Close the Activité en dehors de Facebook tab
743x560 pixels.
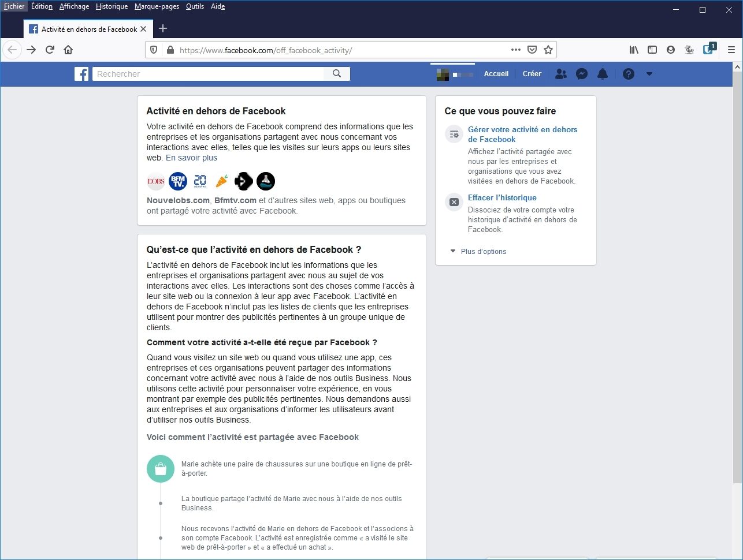143,29
